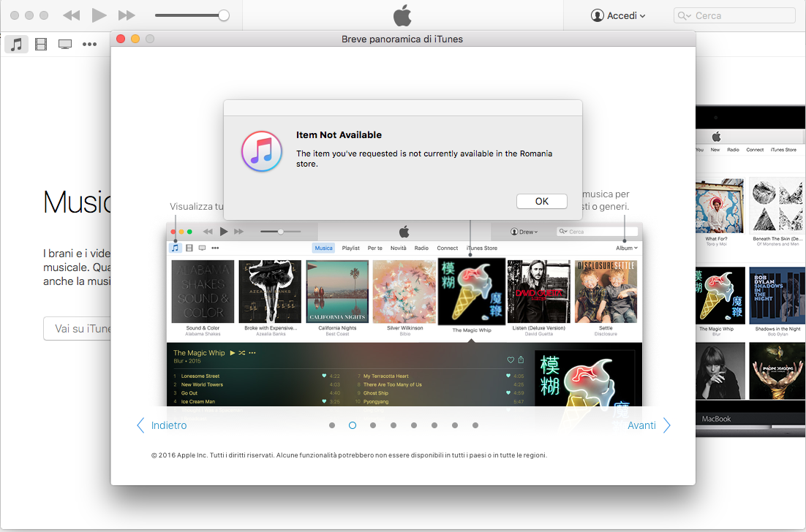Select Musica tab in tour preview
The height and width of the screenshot is (532, 806).
click(x=323, y=248)
